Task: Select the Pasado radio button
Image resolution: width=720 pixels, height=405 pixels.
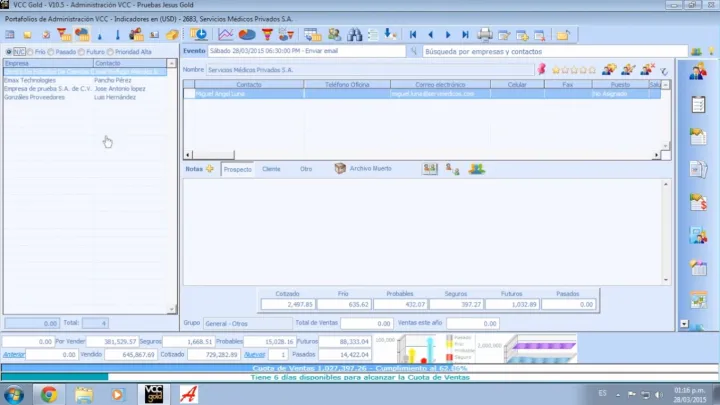Action: point(53,51)
